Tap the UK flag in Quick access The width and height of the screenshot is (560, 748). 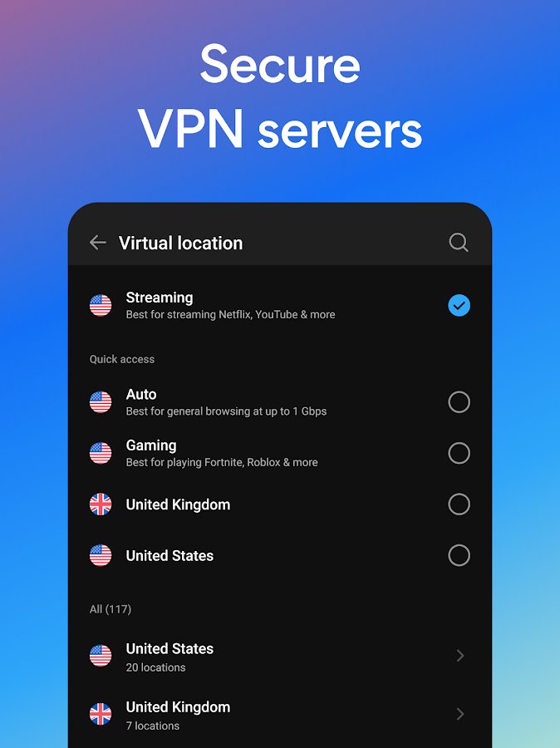[101, 504]
